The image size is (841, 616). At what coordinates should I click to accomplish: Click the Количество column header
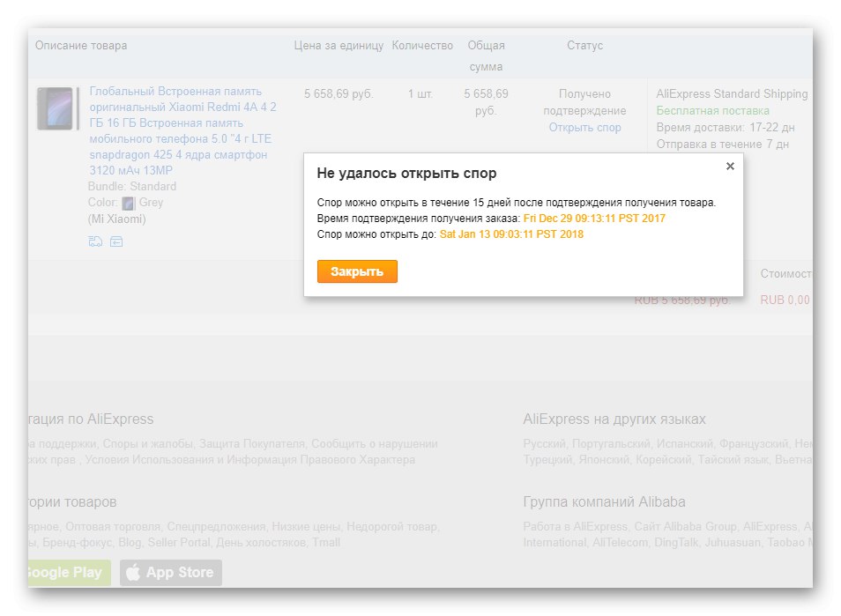point(422,46)
